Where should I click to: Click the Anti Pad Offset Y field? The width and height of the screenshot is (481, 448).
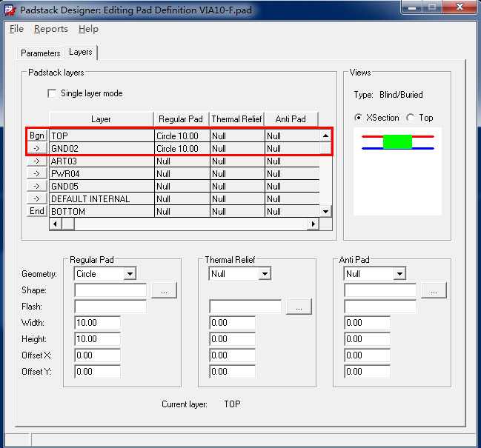pyautogui.click(x=367, y=372)
